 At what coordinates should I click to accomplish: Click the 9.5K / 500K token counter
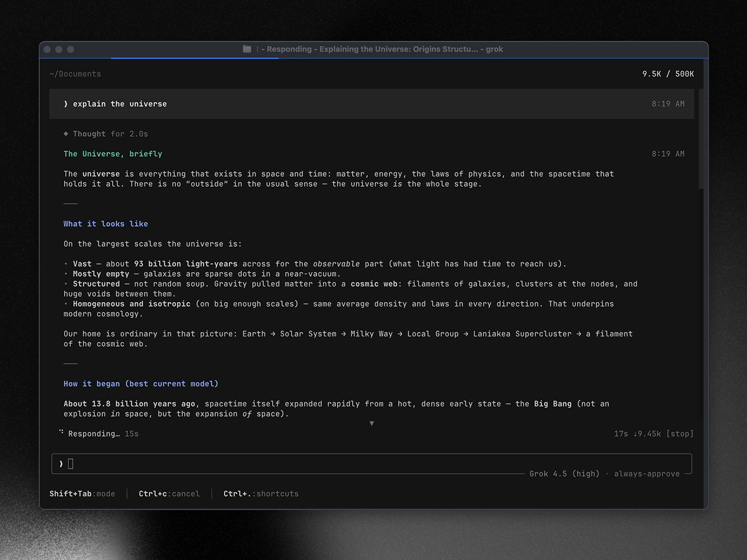click(668, 74)
